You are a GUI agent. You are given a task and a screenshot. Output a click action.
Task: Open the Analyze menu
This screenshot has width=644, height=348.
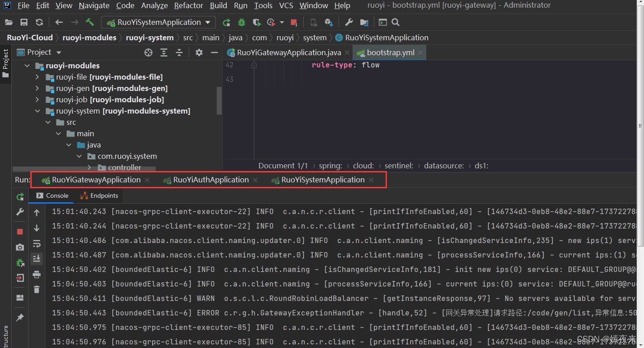point(154,5)
